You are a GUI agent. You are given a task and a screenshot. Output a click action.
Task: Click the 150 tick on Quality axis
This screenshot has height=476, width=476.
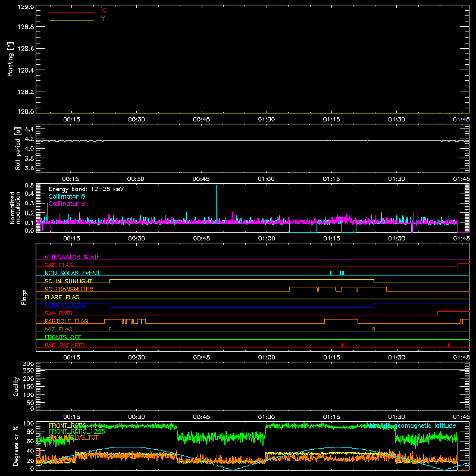point(28,387)
